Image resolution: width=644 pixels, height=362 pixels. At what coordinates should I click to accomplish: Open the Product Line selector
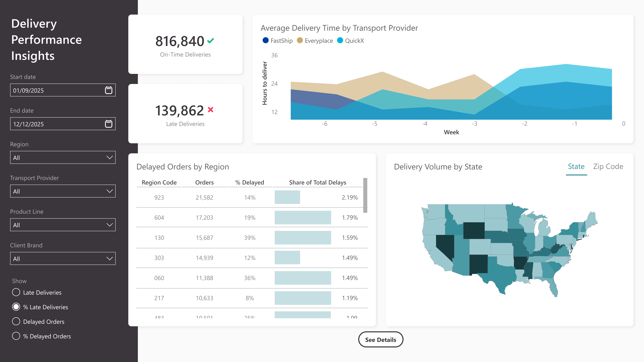(x=63, y=225)
